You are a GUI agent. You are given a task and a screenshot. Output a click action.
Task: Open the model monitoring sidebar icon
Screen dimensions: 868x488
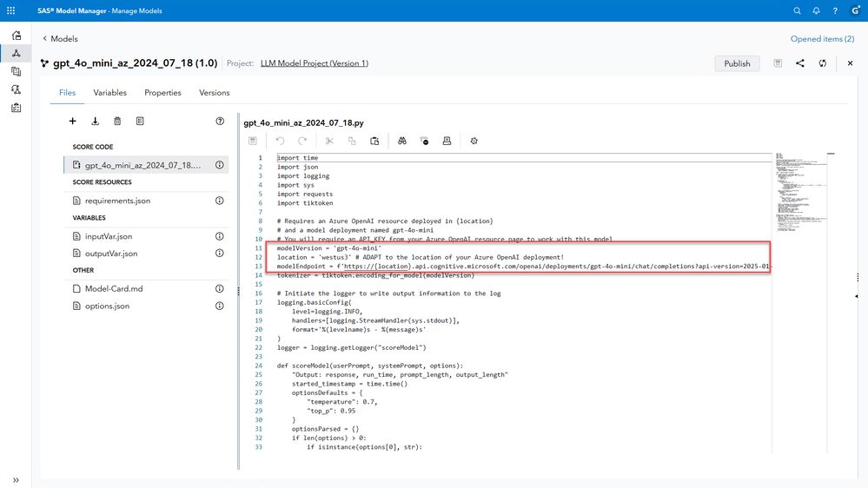point(16,89)
